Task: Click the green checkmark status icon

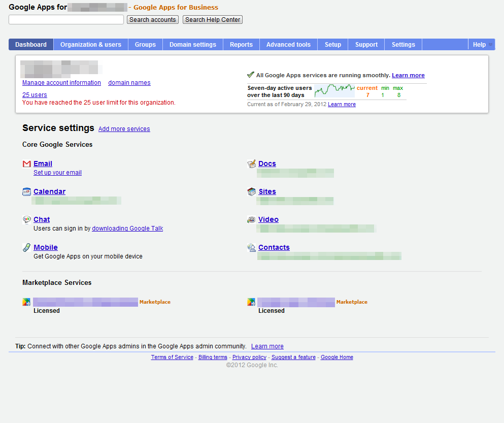Action: (251, 75)
